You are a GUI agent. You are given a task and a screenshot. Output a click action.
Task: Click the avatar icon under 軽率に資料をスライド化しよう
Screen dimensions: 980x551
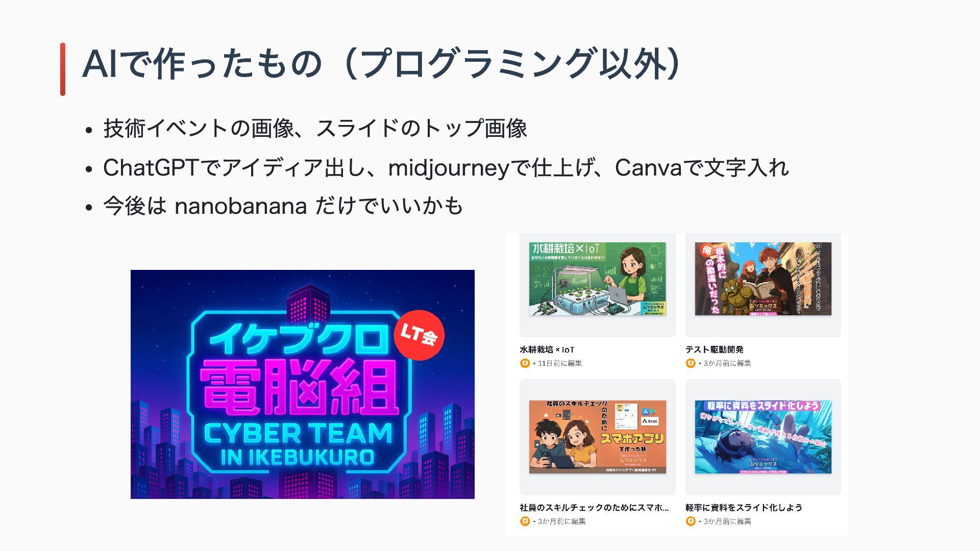(x=691, y=521)
